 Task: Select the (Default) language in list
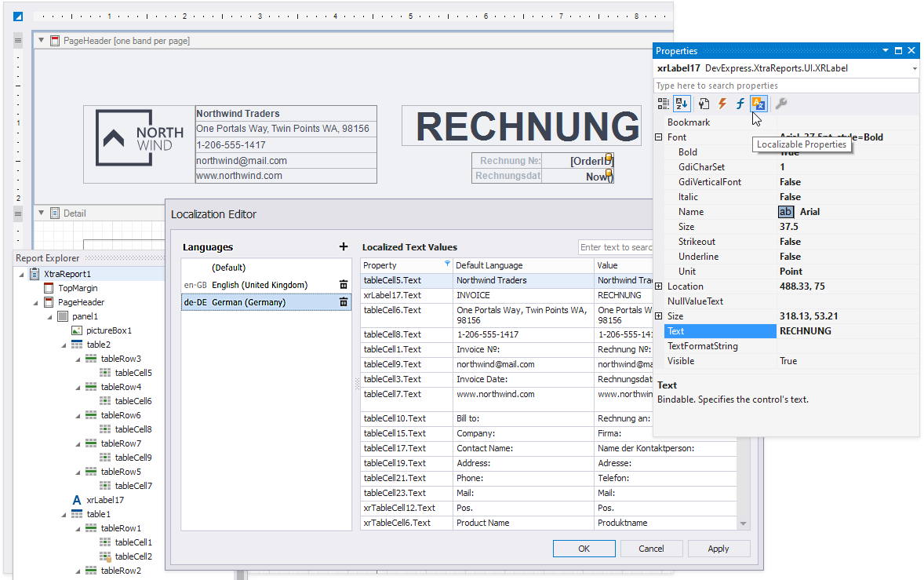click(229, 268)
